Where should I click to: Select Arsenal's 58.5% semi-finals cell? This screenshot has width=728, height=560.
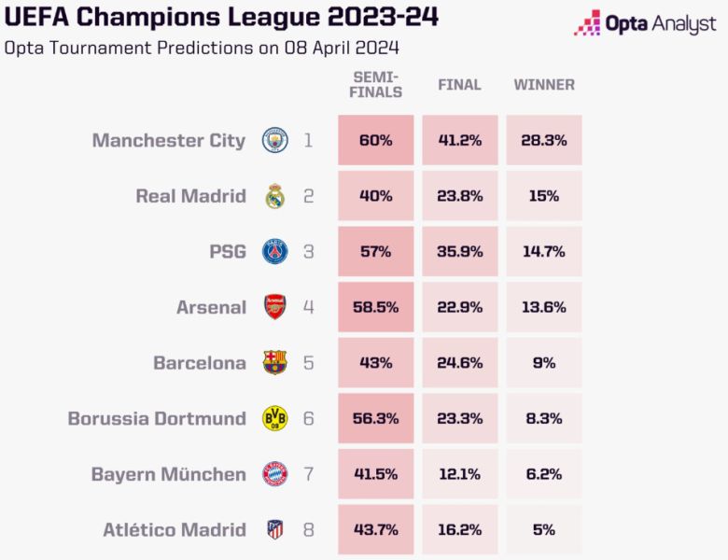coord(376,307)
